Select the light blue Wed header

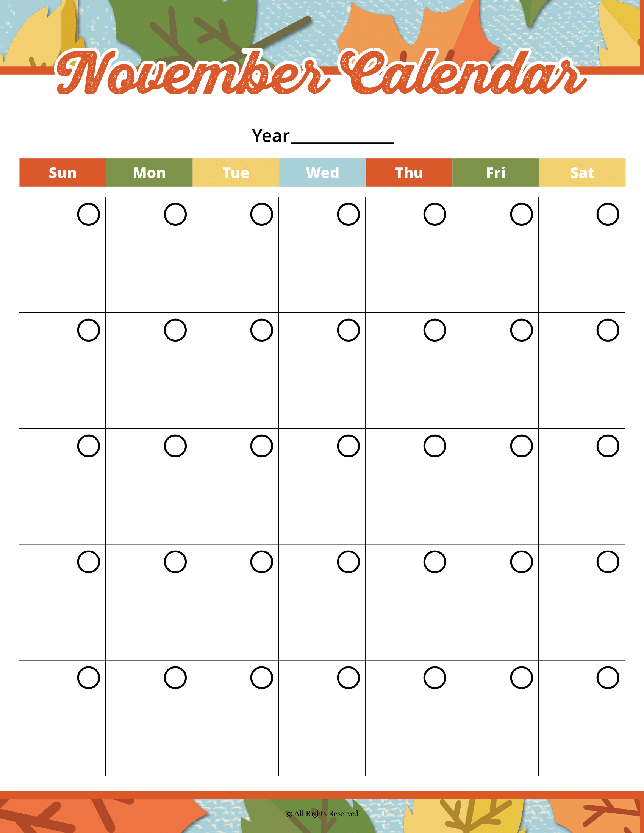coord(322,172)
